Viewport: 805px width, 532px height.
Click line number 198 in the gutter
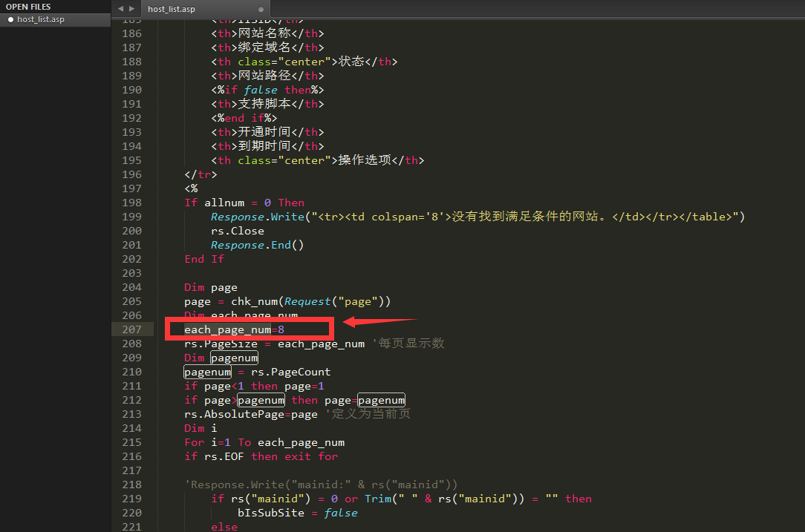coord(131,203)
